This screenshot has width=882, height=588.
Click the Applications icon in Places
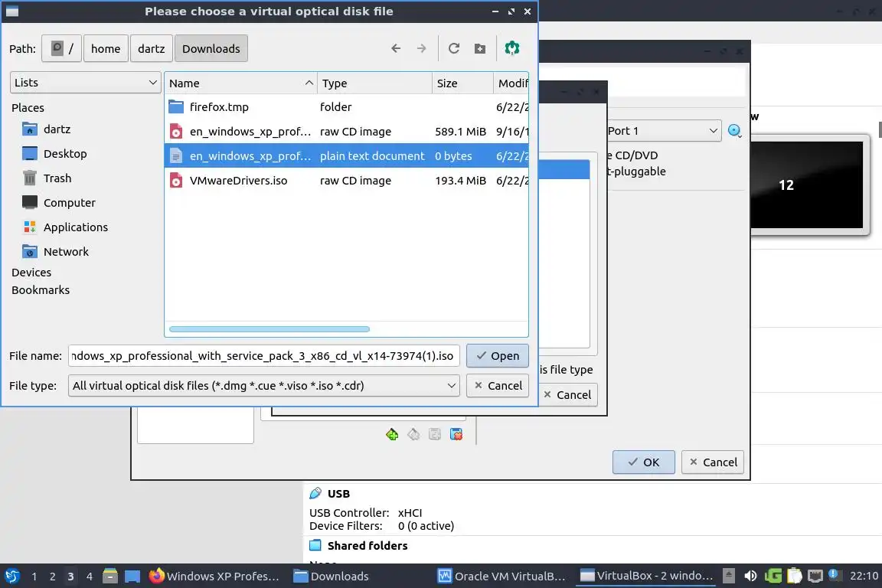[x=30, y=227]
